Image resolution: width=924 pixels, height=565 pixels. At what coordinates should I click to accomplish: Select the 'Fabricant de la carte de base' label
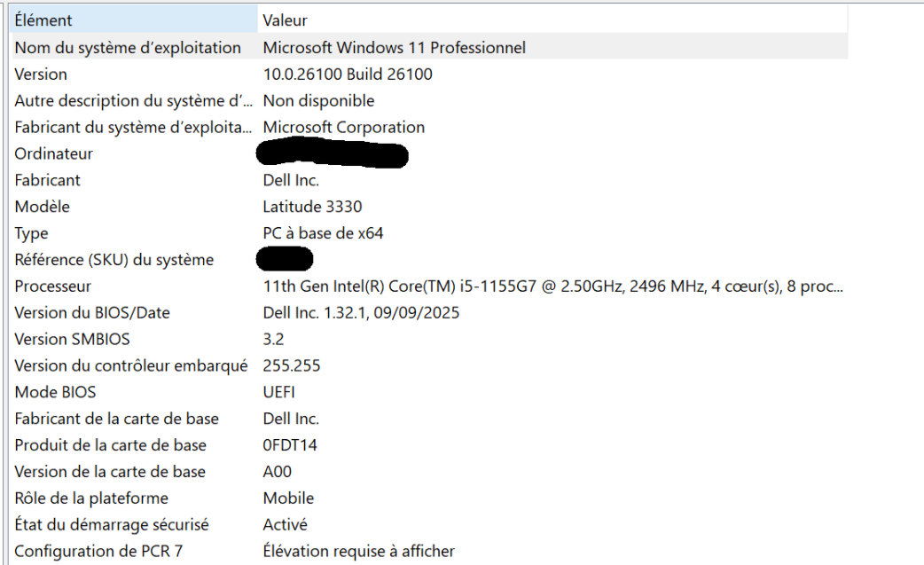click(x=117, y=419)
